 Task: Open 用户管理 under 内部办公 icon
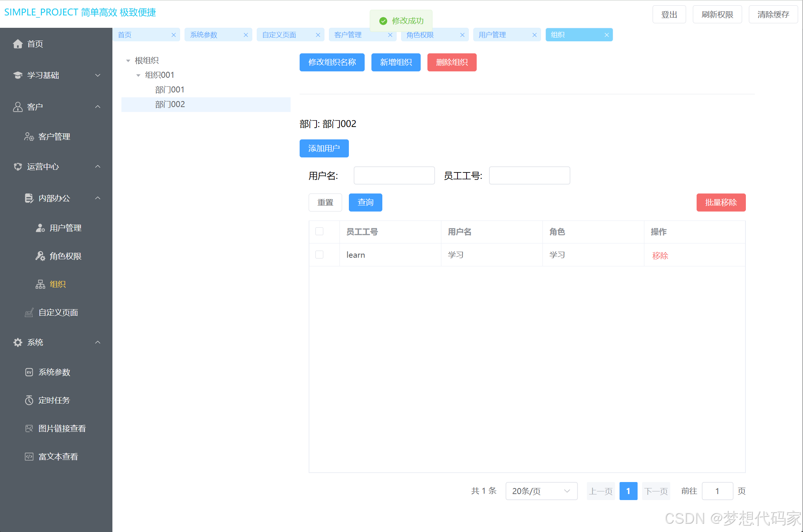[x=40, y=228]
